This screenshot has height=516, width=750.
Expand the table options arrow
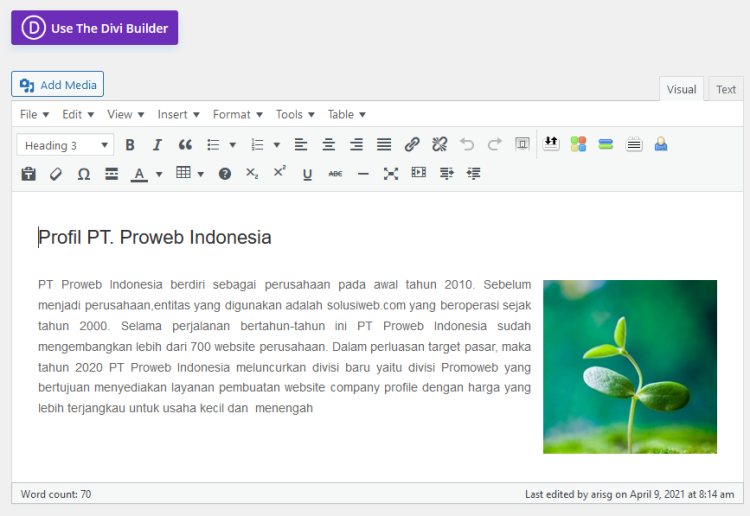point(200,174)
